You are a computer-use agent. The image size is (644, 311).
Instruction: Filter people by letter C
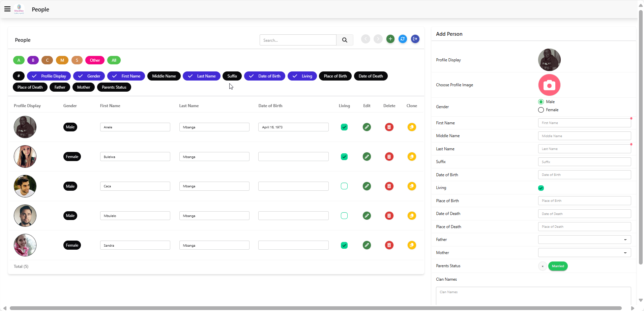[x=47, y=60]
